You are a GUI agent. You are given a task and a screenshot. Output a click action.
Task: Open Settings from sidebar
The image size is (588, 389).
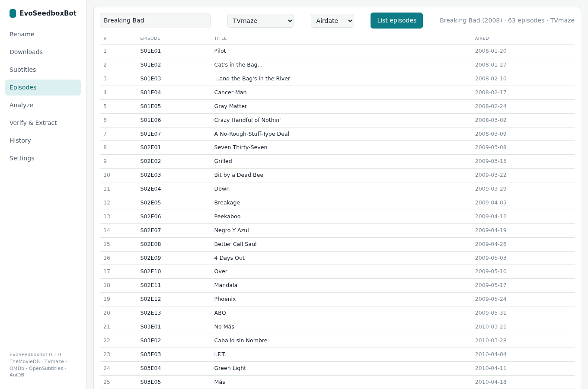pyautogui.click(x=43, y=158)
